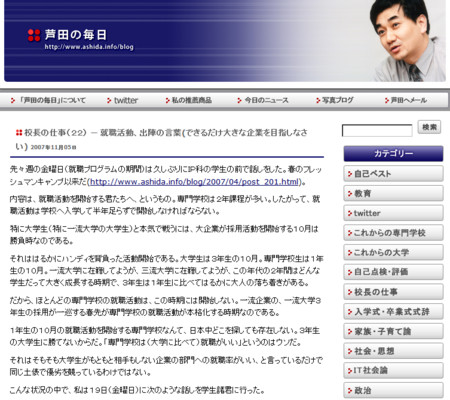Click the red four-dot logo icon in header
This screenshot has width=450, height=400.
34,35
